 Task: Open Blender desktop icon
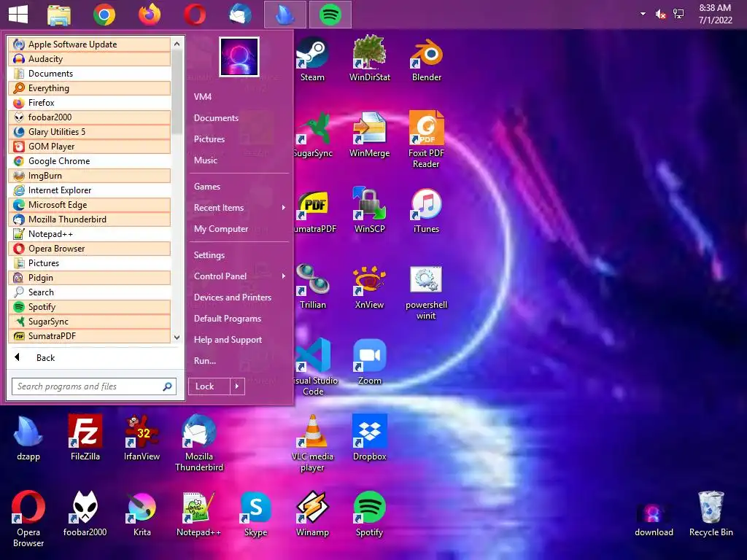(426, 58)
